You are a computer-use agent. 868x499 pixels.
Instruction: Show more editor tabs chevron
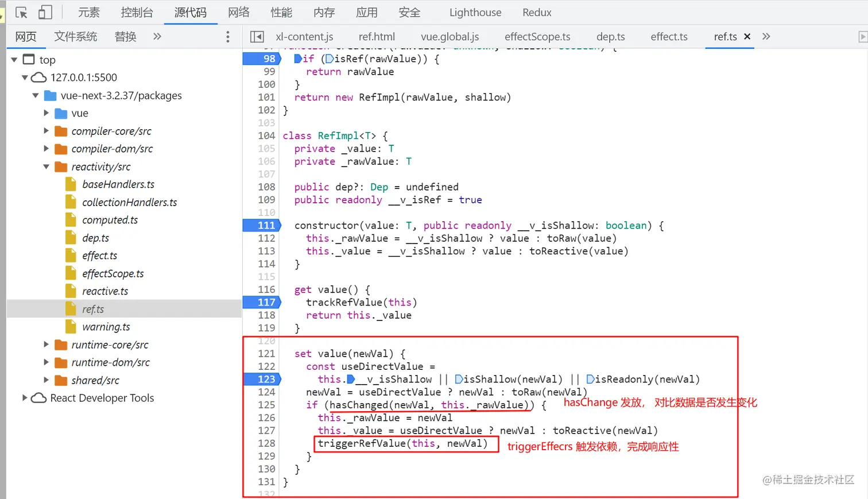(766, 37)
